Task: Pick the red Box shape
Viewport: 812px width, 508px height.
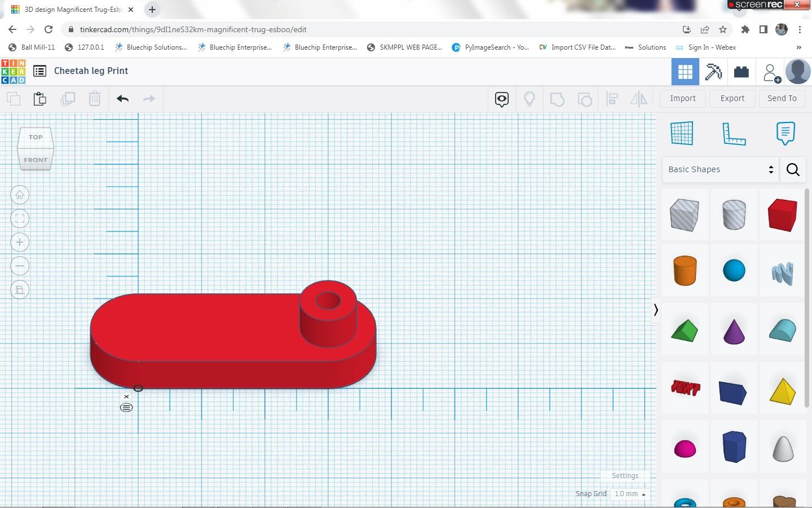Action: [x=783, y=215]
